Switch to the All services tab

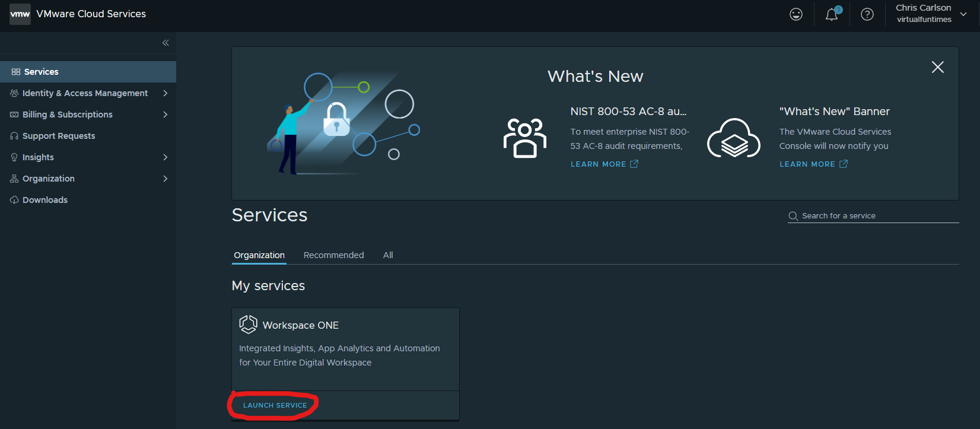[x=388, y=255]
